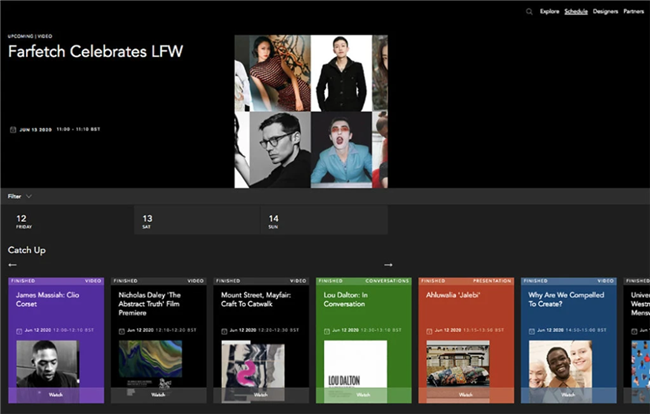Open the Explore menu item
This screenshot has height=414, width=650.
tap(549, 12)
